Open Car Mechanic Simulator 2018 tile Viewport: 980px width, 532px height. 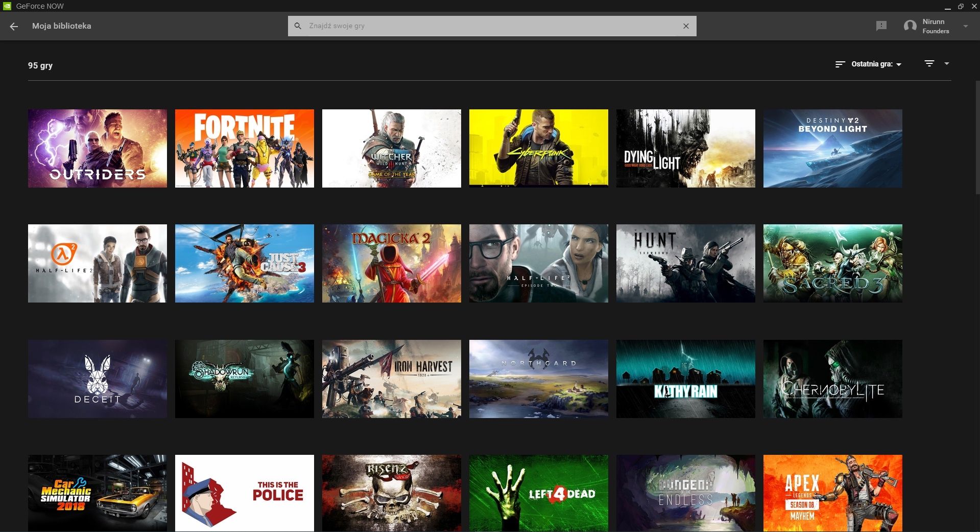[x=97, y=493]
